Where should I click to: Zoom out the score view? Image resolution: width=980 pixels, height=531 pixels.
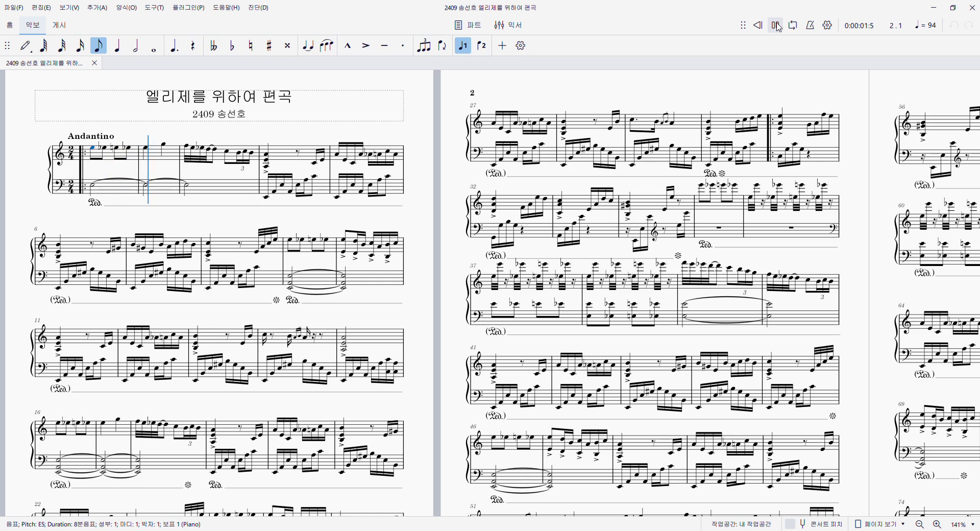(920, 524)
